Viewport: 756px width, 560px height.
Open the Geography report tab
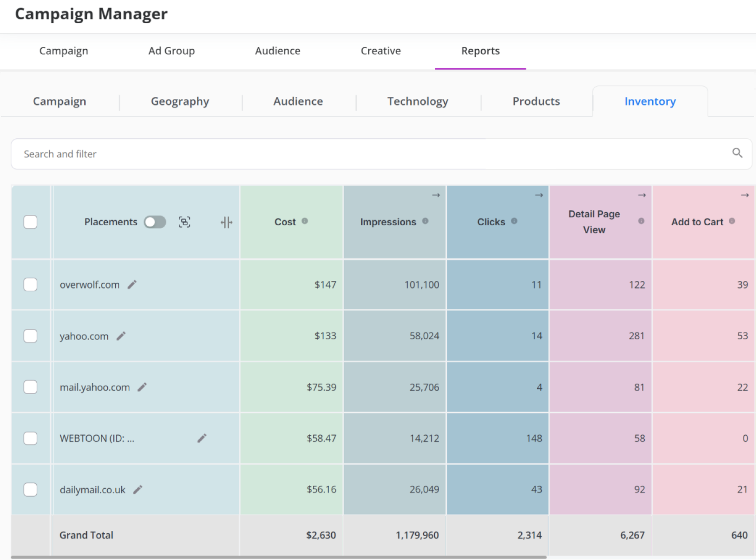[180, 101]
